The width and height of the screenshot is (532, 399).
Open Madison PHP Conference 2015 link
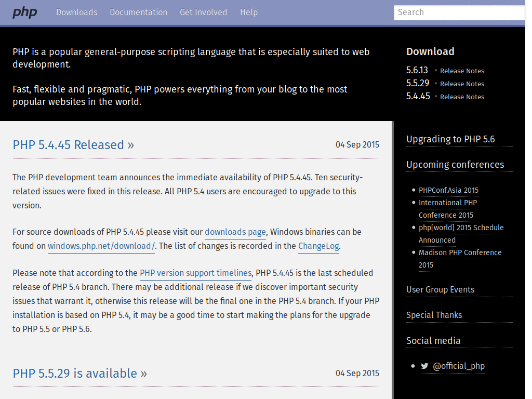[x=460, y=252]
